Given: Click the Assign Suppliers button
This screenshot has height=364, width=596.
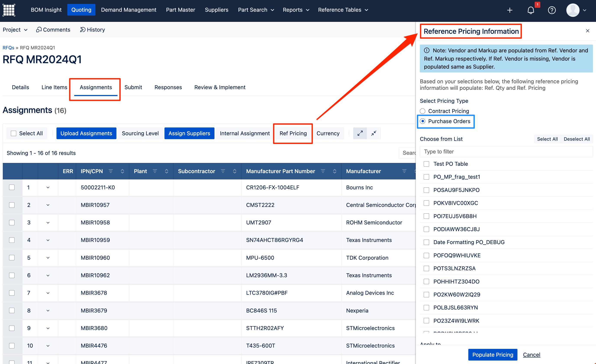Looking at the screenshot, I should click(x=189, y=133).
